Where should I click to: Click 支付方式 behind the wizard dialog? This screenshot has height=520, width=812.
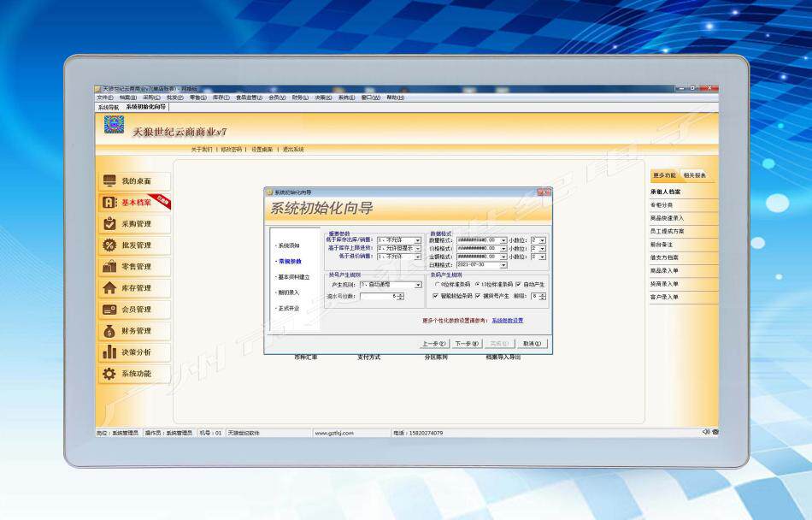tap(368, 357)
